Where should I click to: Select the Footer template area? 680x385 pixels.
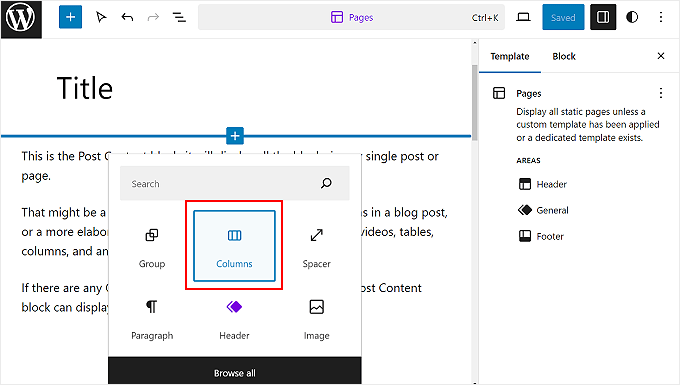coord(541,236)
